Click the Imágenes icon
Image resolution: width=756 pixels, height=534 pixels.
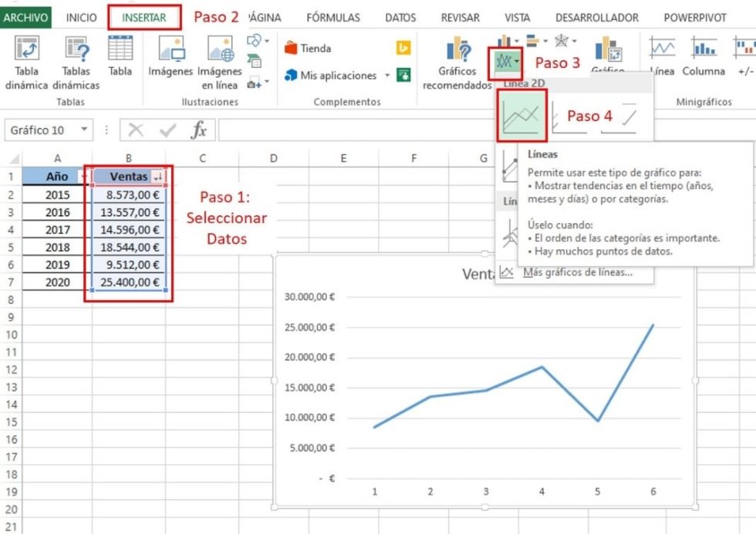171,49
